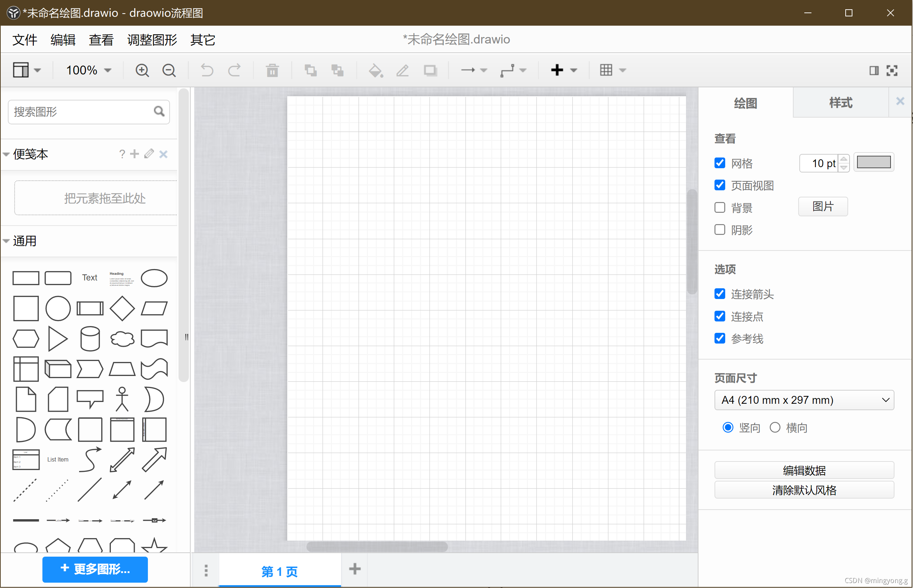The height and width of the screenshot is (588, 913).
Task: Select the Connection arrow style icon
Action: pos(470,70)
